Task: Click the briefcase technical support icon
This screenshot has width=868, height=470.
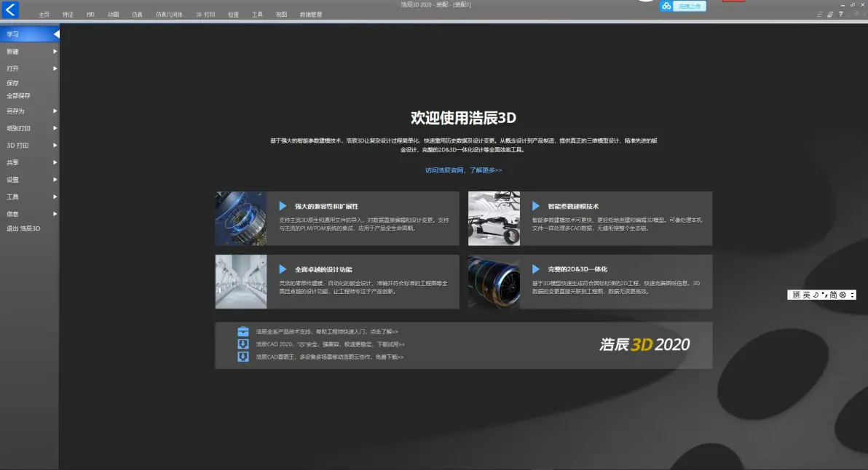Action: (x=243, y=331)
